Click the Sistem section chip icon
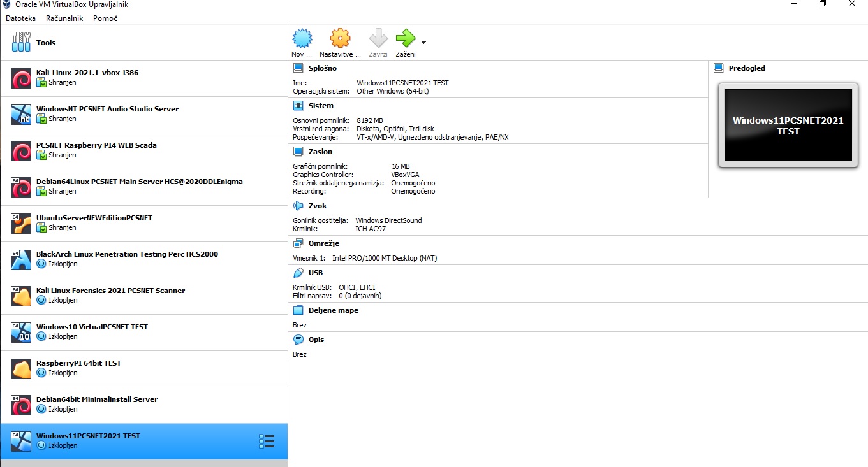The image size is (868, 467). 298,106
